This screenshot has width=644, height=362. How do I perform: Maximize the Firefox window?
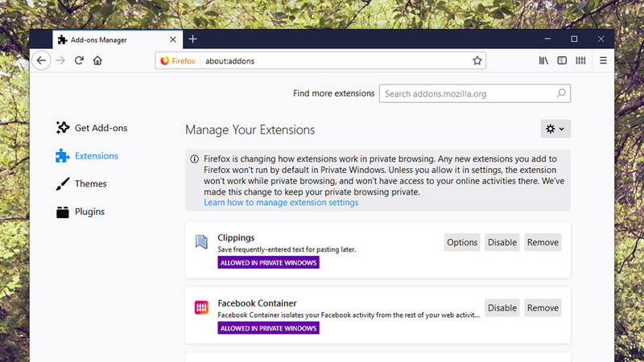pyautogui.click(x=574, y=39)
